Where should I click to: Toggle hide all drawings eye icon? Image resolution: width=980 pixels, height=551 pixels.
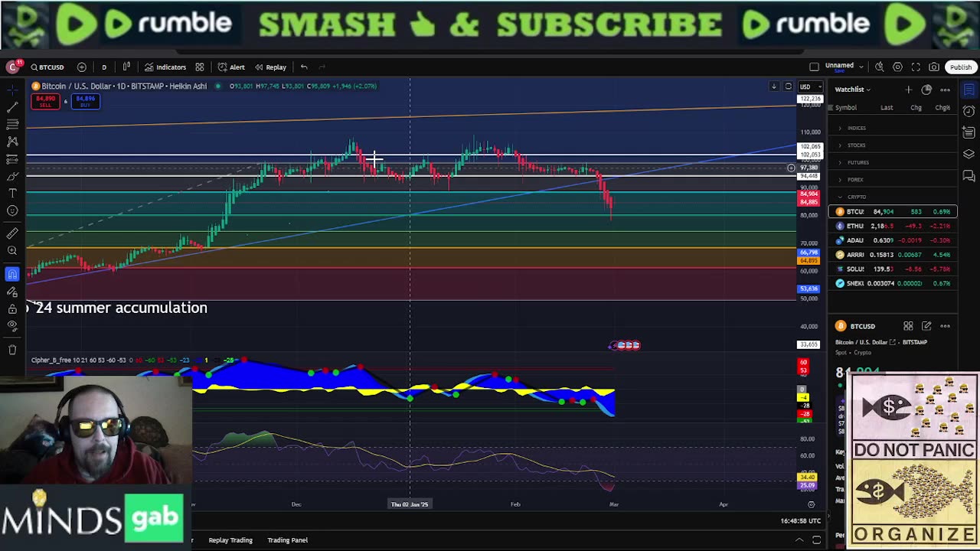pos(12,327)
